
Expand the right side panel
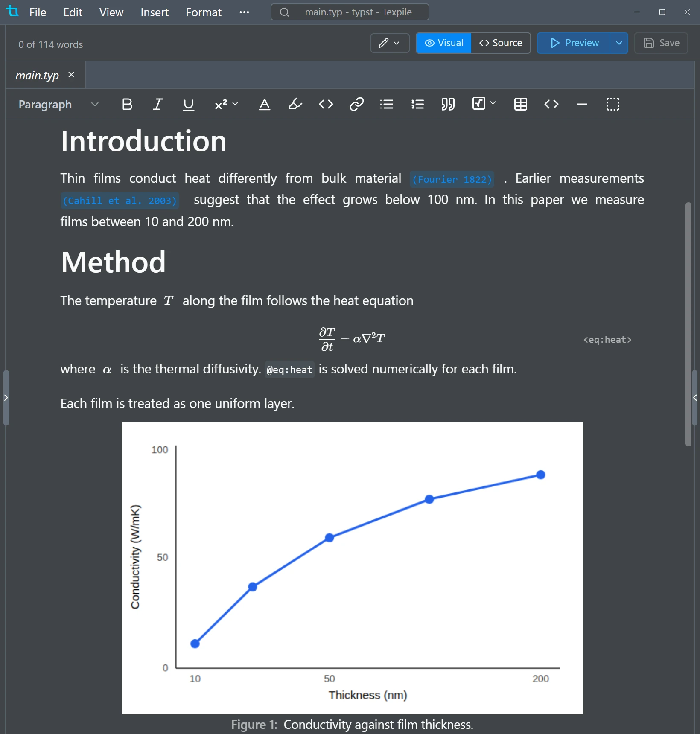(695, 398)
